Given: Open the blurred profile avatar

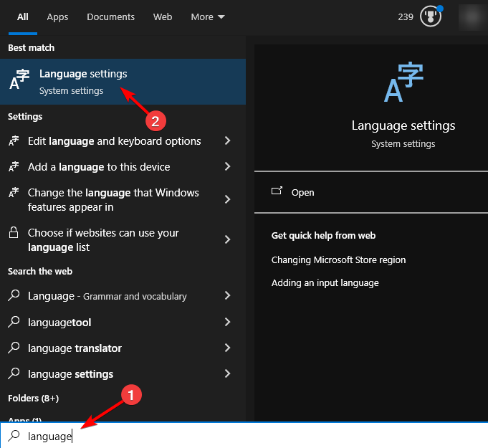Looking at the screenshot, I should pyautogui.click(x=472, y=16).
